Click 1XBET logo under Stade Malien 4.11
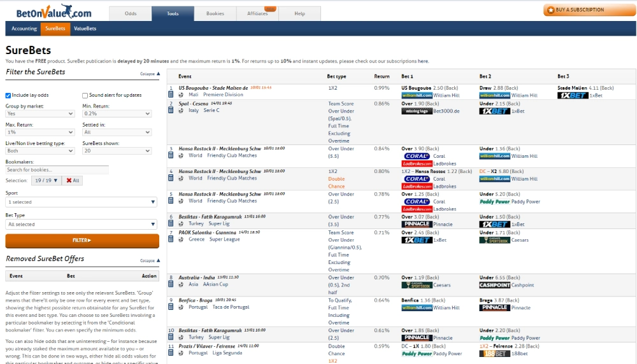 573,95
